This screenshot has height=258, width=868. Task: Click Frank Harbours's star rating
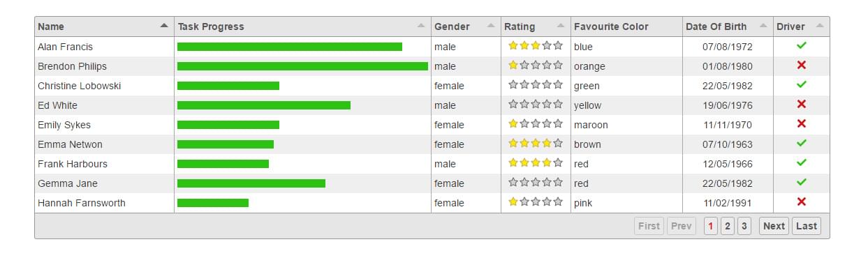point(536,163)
